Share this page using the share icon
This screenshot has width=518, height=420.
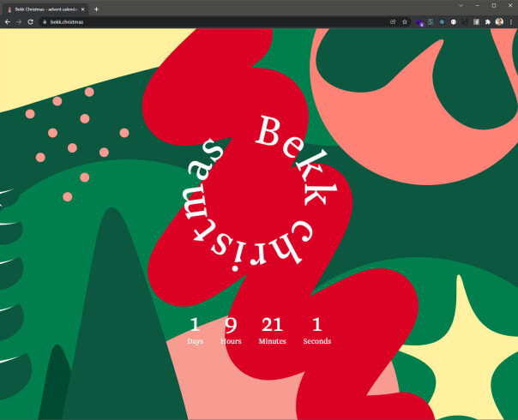tap(393, 21)
